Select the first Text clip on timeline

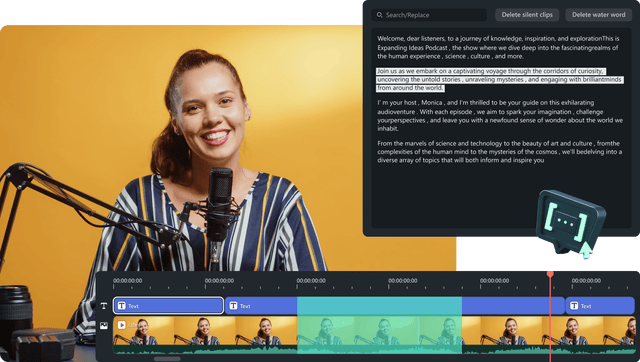pos(168,305)
